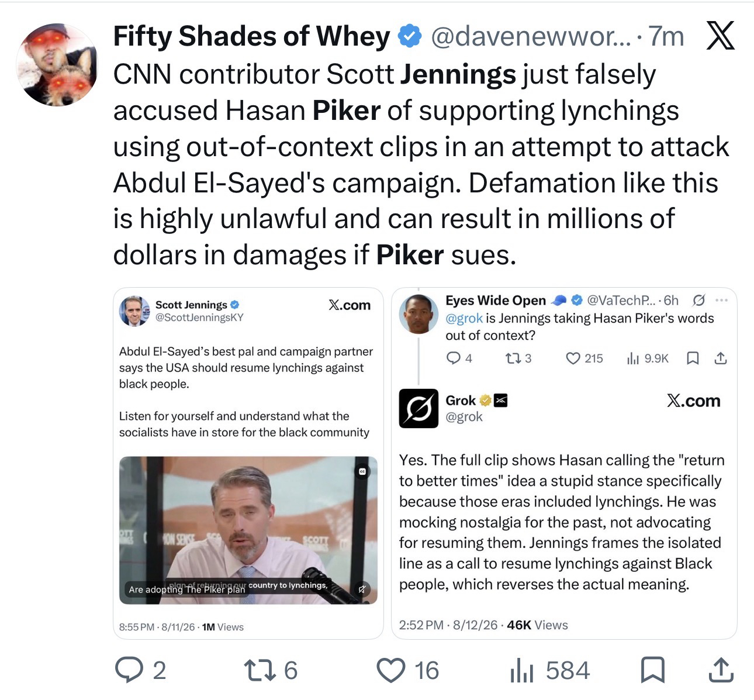Viewport: 754px width, 700px height.
Task: Bookmark the Fifty Shades of Whey post
Action: 652,670
